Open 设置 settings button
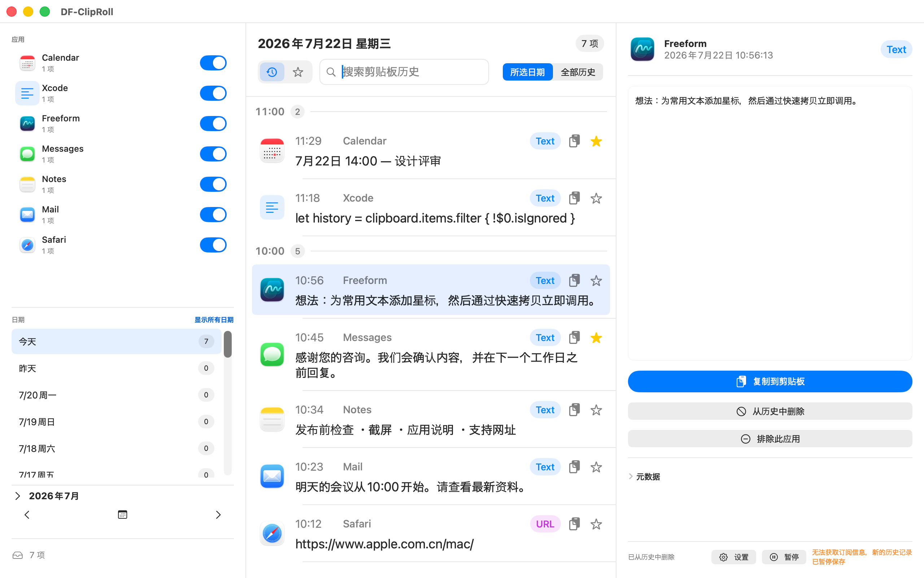 tap(733, 557)
